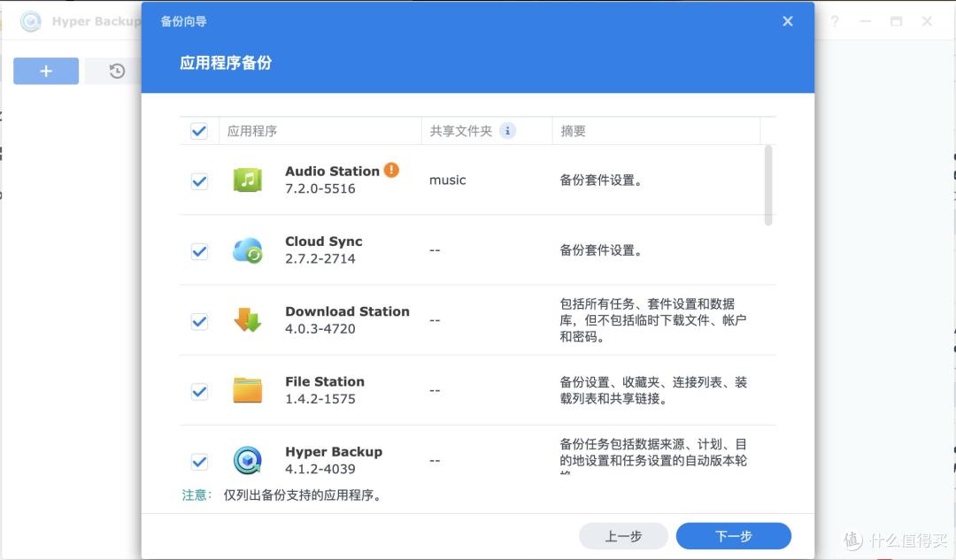956x560 pixels.
Task: Click version 4.0.3-4720 text
Action: pos(320,329)
